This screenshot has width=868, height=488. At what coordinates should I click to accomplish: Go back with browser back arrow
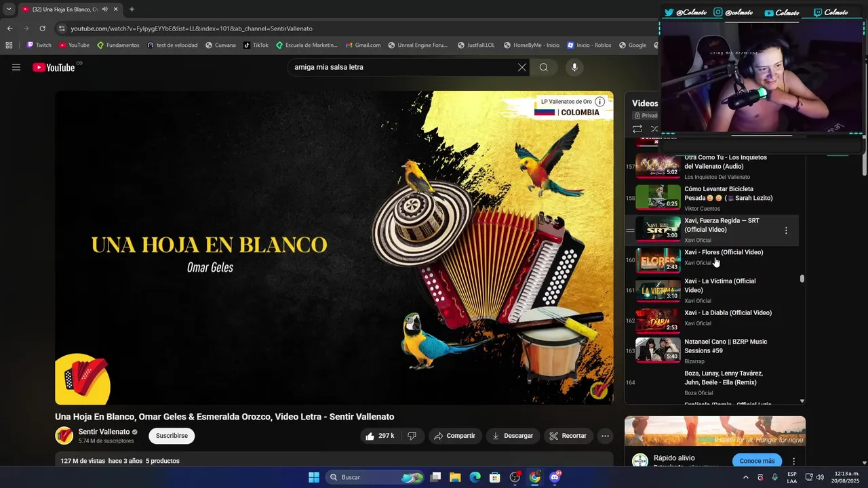coord(9,28)
